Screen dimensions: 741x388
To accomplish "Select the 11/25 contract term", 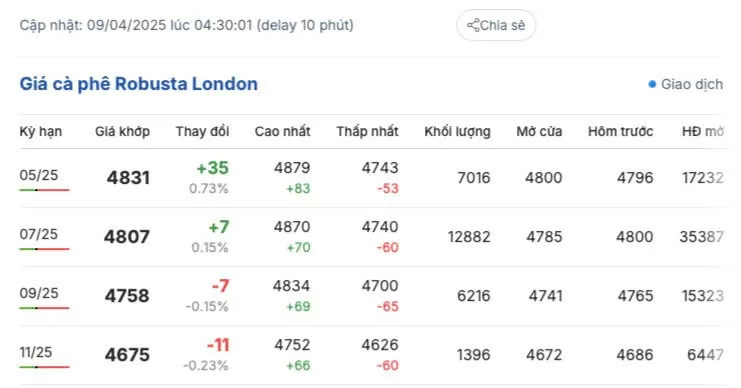I will pyautogui.click(x=36, y=353).
